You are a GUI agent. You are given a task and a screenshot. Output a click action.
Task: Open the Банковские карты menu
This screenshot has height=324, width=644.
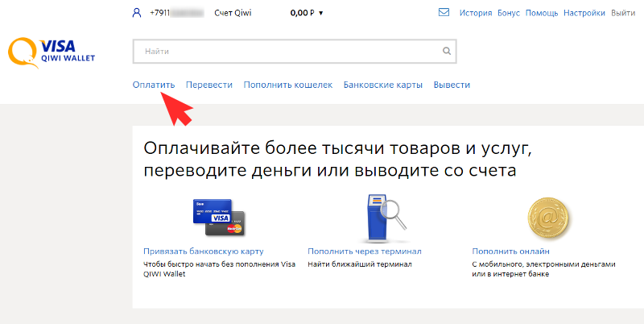383,85
